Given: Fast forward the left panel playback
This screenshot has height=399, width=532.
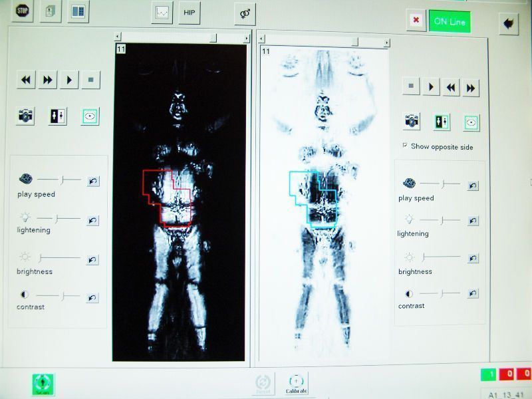Looking at the screenshot, I should (x=47, y=80).
